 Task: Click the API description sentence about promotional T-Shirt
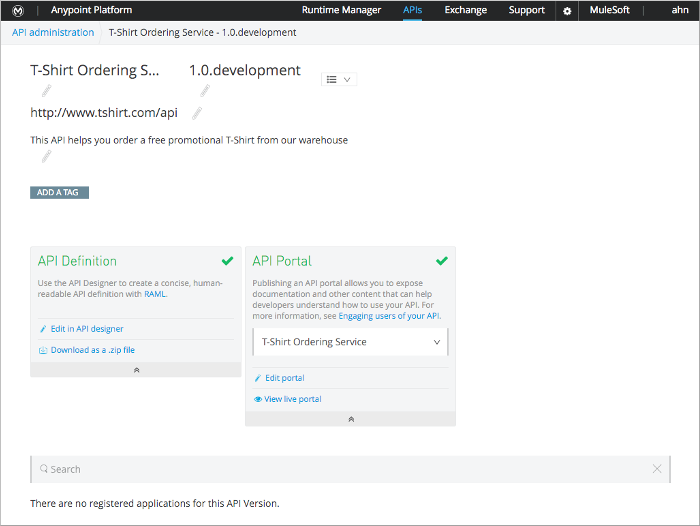point(189,140)
